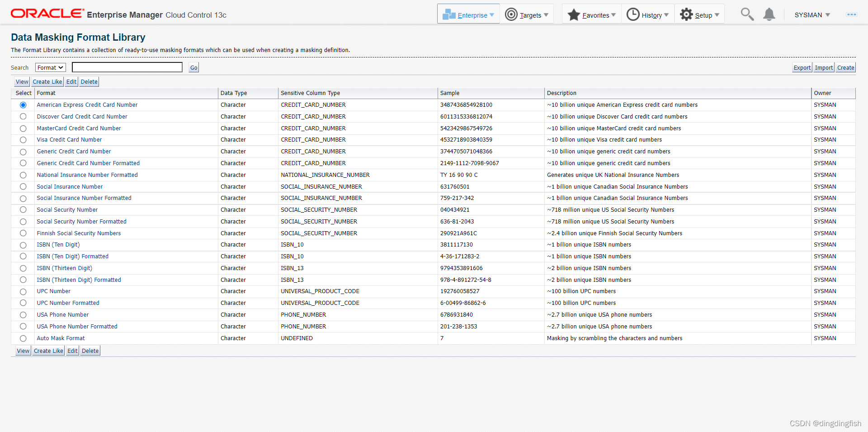Click the bottom View button

click(x=23, y=351)
